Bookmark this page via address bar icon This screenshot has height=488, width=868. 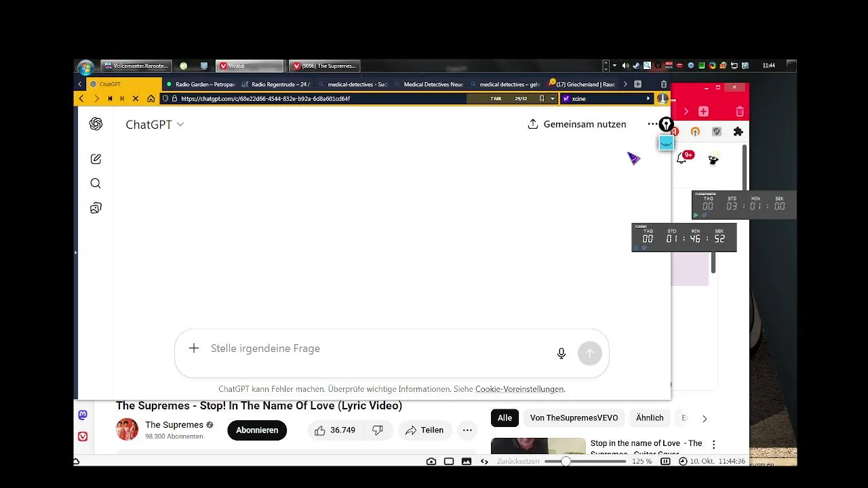coord(541,98)
